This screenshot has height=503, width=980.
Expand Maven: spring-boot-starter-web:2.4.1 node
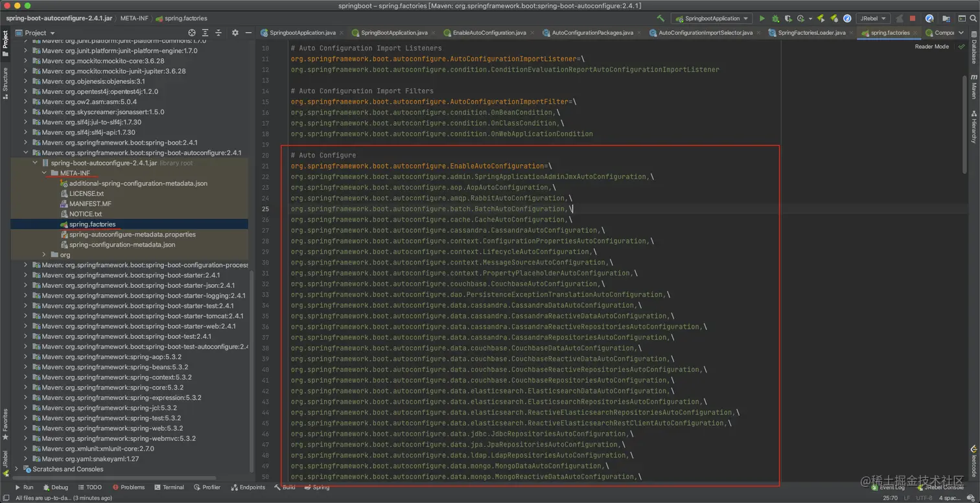click(x=27, y=326)
